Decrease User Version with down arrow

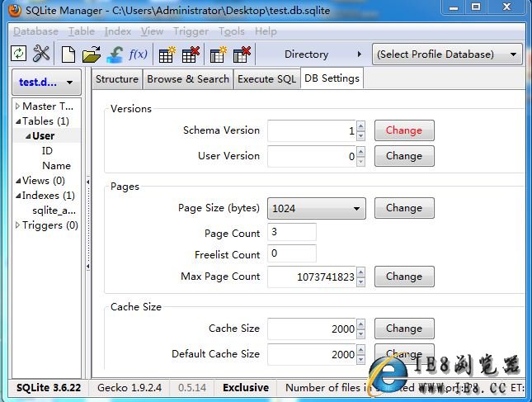pos(360,161)
